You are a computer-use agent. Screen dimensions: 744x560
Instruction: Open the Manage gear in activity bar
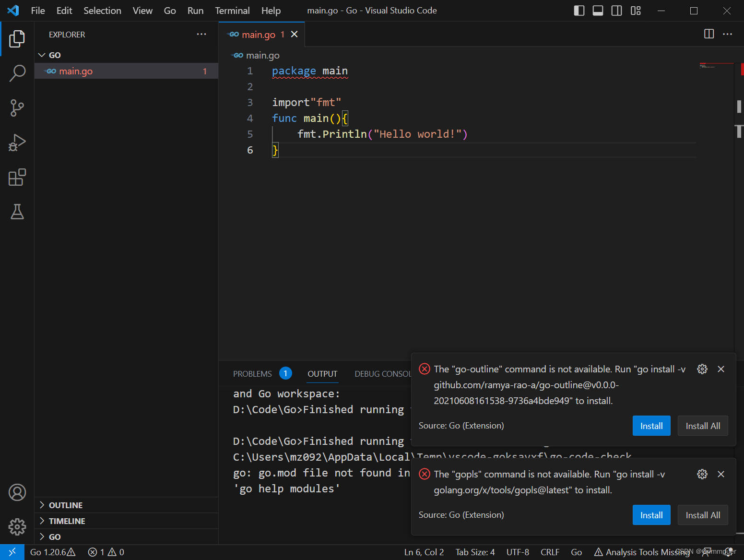[x=17, y=527]
